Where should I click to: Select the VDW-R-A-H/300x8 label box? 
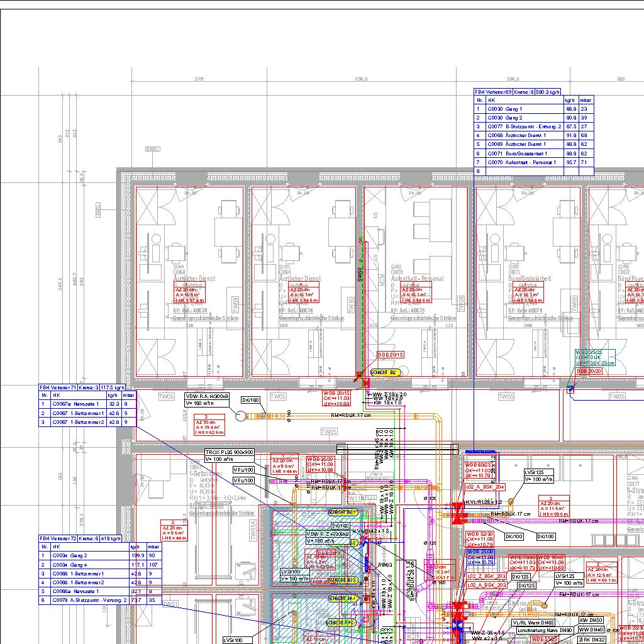(207, 397)
